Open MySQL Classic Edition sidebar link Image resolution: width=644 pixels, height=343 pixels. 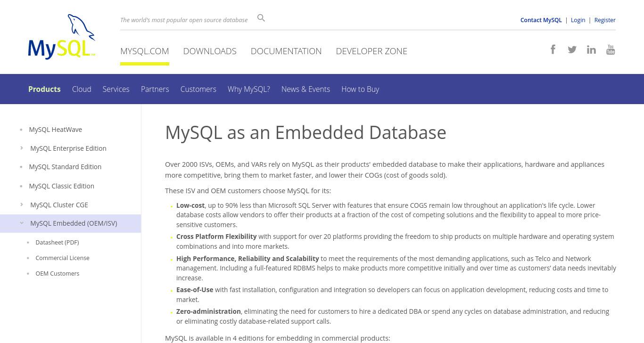(x=62, y=186)
